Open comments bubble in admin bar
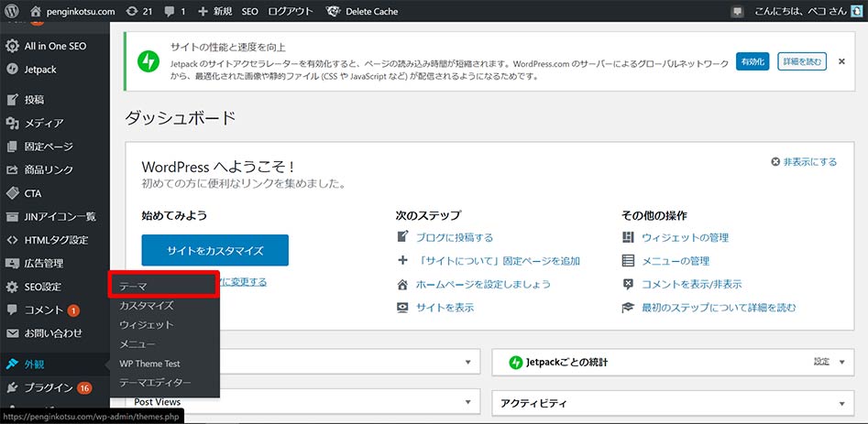868x424 pixels. point(175,11)
